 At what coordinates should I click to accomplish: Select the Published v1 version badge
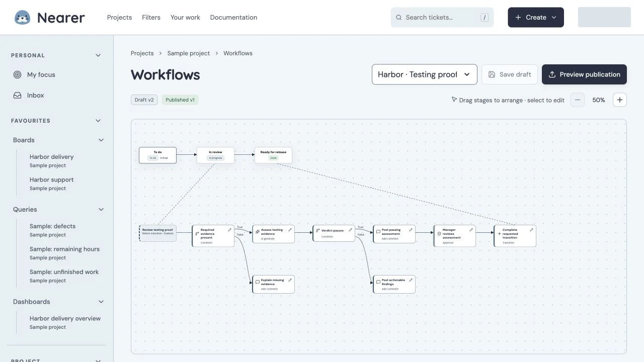tap(180, 100)
